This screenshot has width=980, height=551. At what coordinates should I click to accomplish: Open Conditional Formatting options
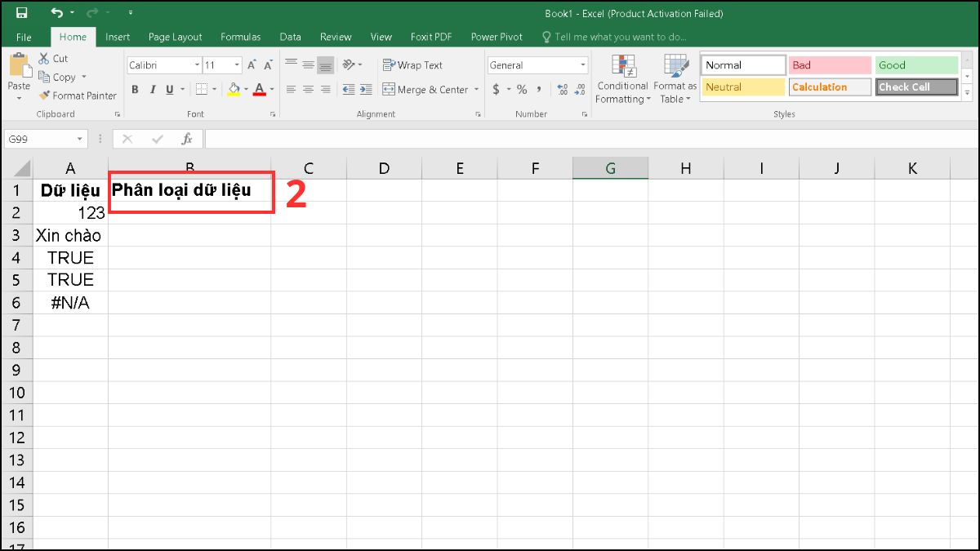[622, 79]
